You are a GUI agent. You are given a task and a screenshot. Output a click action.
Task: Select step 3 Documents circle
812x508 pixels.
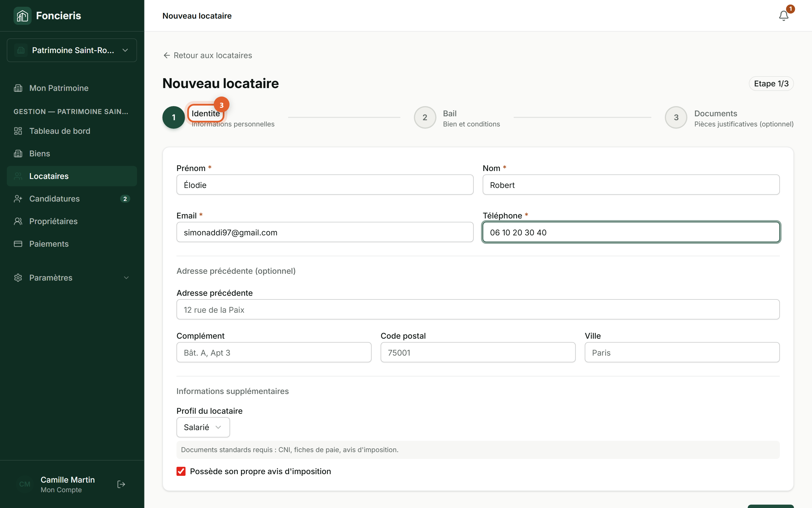click(676, 117)
